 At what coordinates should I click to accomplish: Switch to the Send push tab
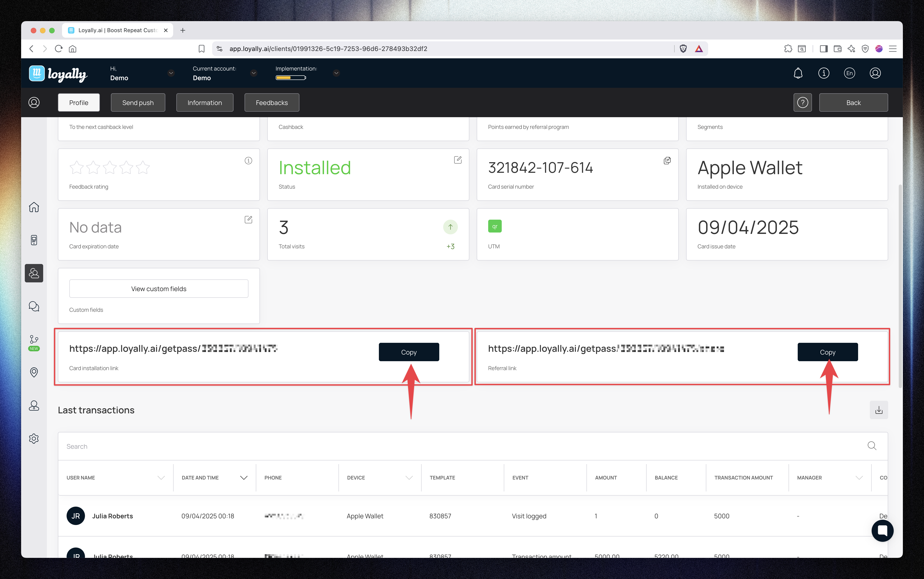(x=138, y=103)
